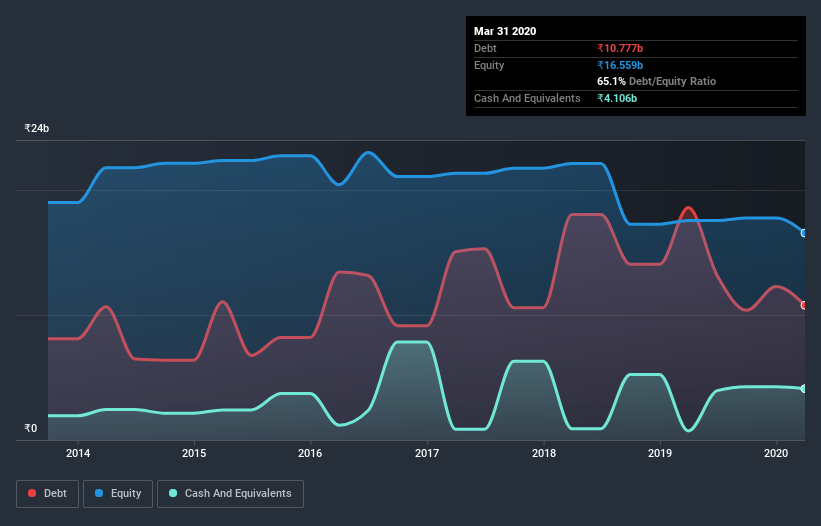This screenshot has height=526, width=821.
Task: Click the Equity label in tooltip
Action: pyautogui.click(x=489, y=65)
